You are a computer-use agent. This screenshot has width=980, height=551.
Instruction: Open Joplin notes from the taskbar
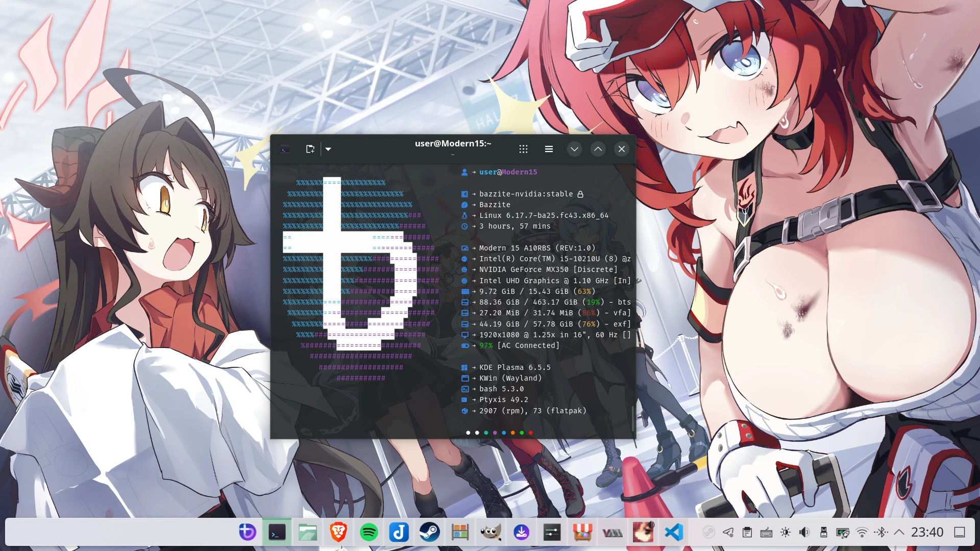pyautogui.click(x=399, y=532)
